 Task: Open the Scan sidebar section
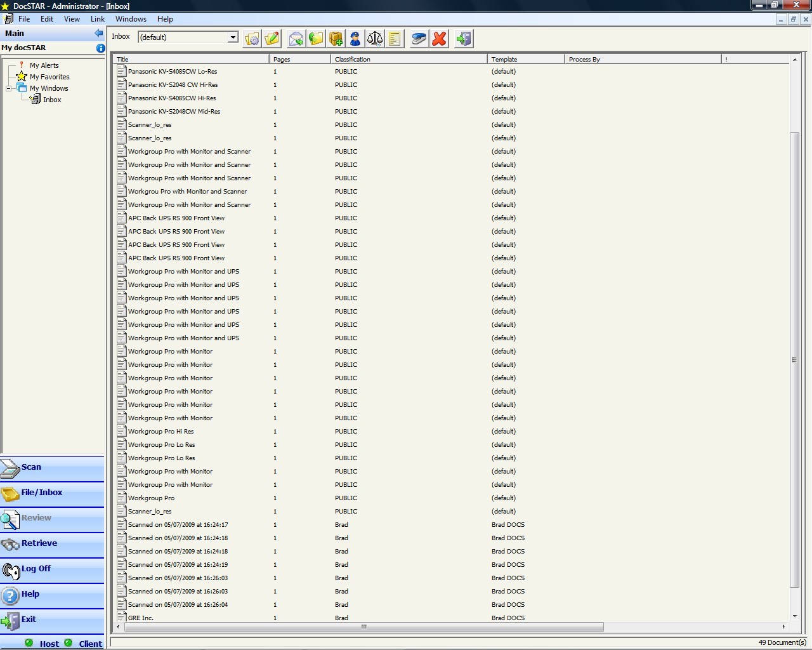52,468
